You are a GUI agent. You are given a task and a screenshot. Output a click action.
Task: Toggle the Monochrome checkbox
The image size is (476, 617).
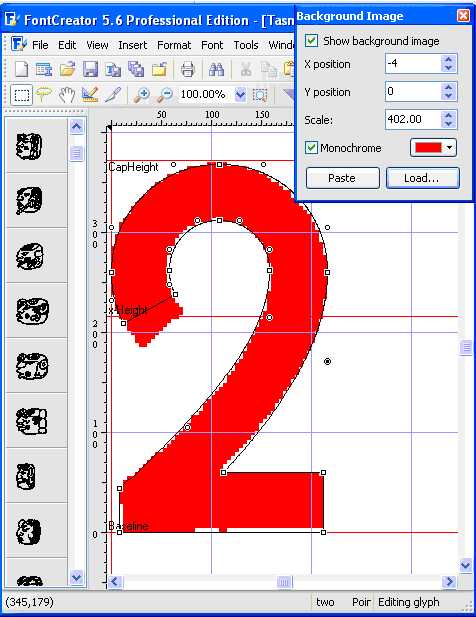pos(311,148)
